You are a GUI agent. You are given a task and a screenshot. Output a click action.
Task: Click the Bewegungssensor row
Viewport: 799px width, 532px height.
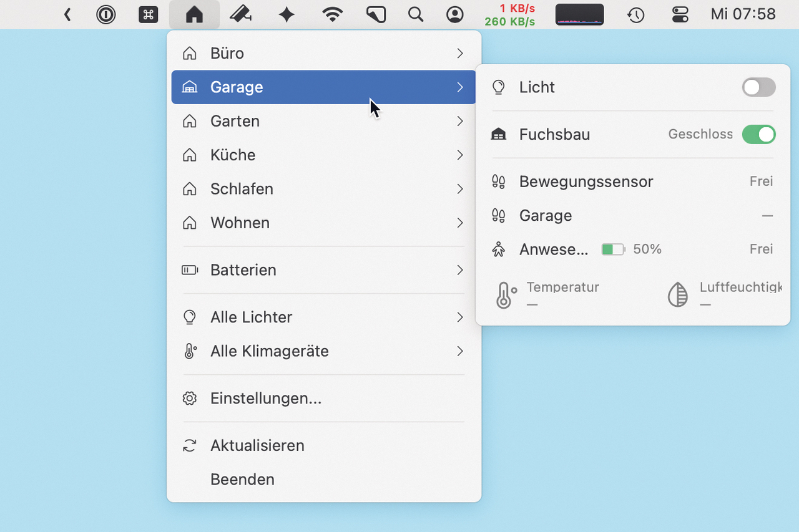(x=633, y=181)
